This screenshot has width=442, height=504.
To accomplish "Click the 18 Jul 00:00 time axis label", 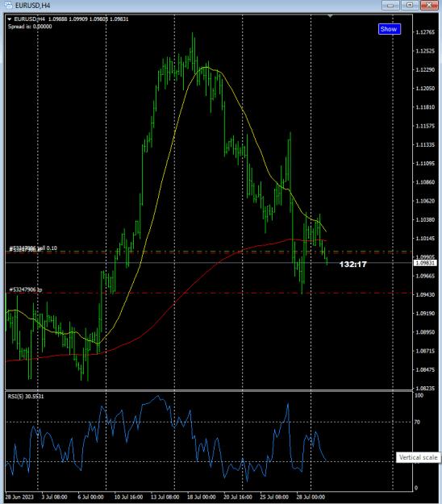I will [201, 498].
